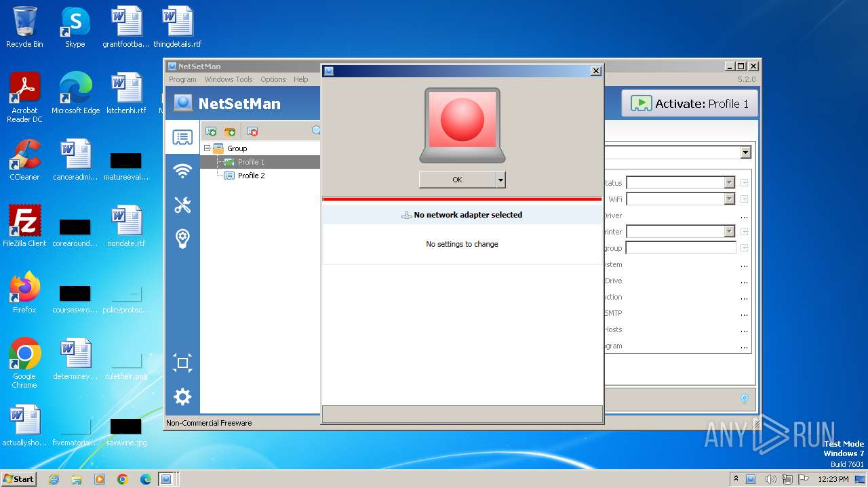Open the Driver settings ellipsis
The height and width of the screenshot is (488, 868).
[744, 216]
